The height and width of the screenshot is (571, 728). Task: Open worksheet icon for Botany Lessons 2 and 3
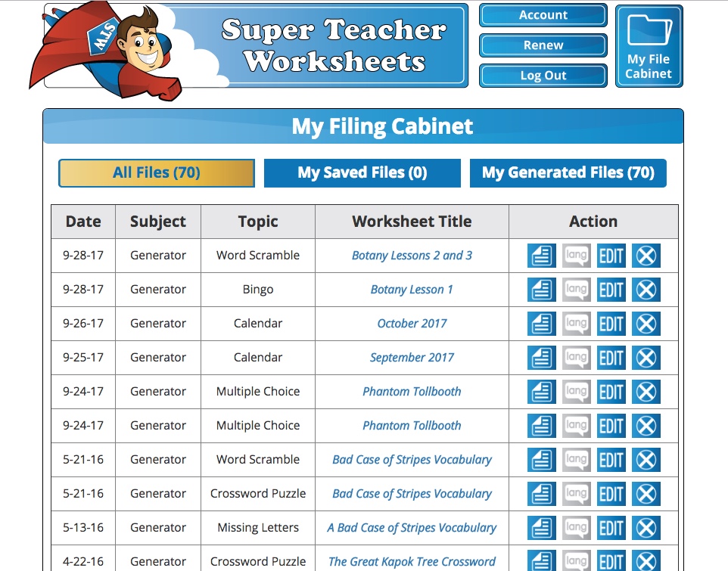coord(541,256)
